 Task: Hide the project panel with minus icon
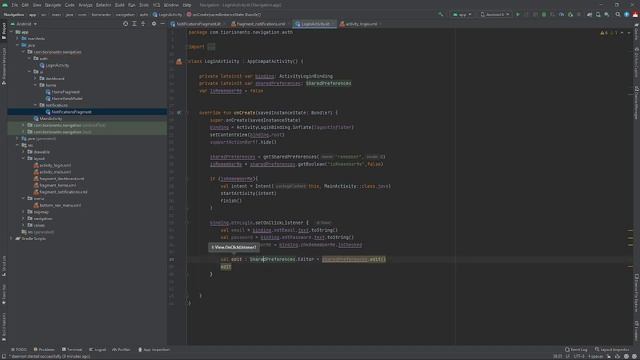pyautogui.click(x=162, y=24)
